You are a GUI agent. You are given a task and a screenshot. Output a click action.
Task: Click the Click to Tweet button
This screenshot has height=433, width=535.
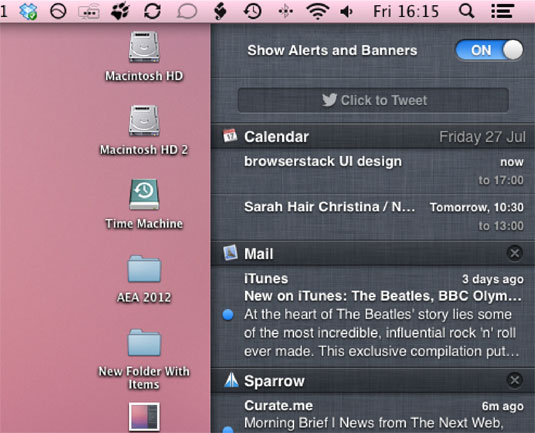point(373,100)
